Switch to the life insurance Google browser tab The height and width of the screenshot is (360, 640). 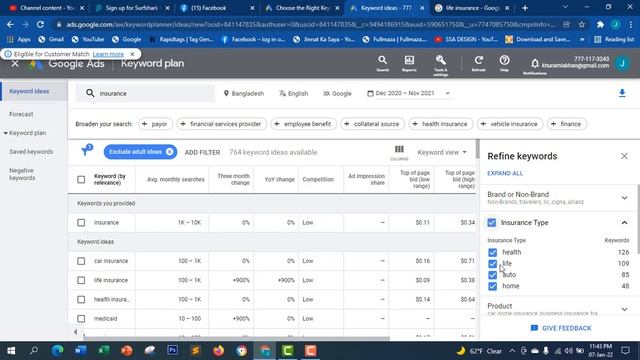pos(471,8)
